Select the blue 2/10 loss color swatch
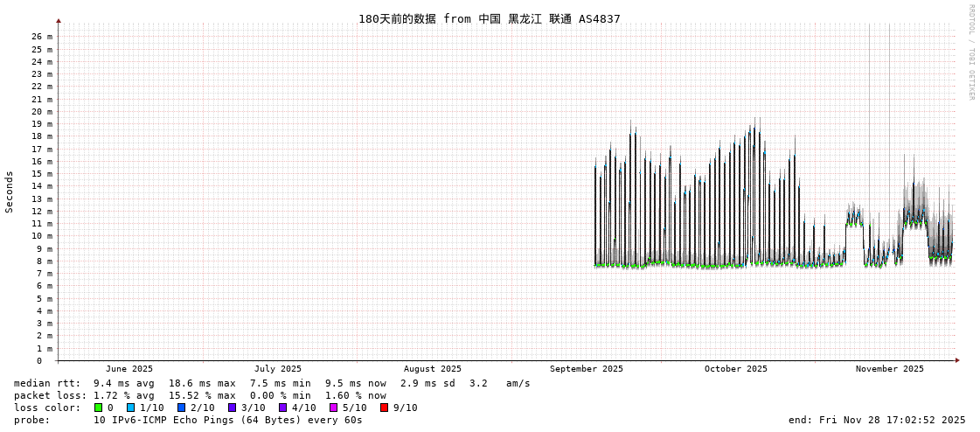This screenshot has height=432, width=980. 181,408
